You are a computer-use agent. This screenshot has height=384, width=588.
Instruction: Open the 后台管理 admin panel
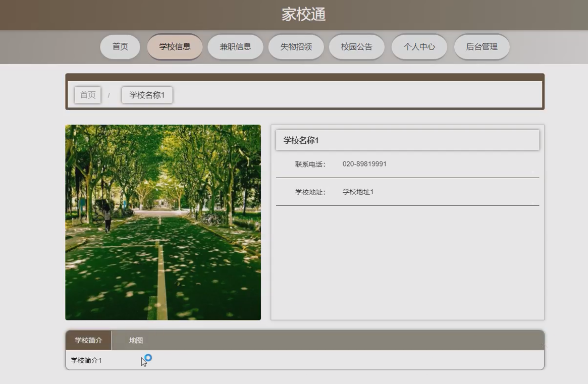[x=482, y=46]
